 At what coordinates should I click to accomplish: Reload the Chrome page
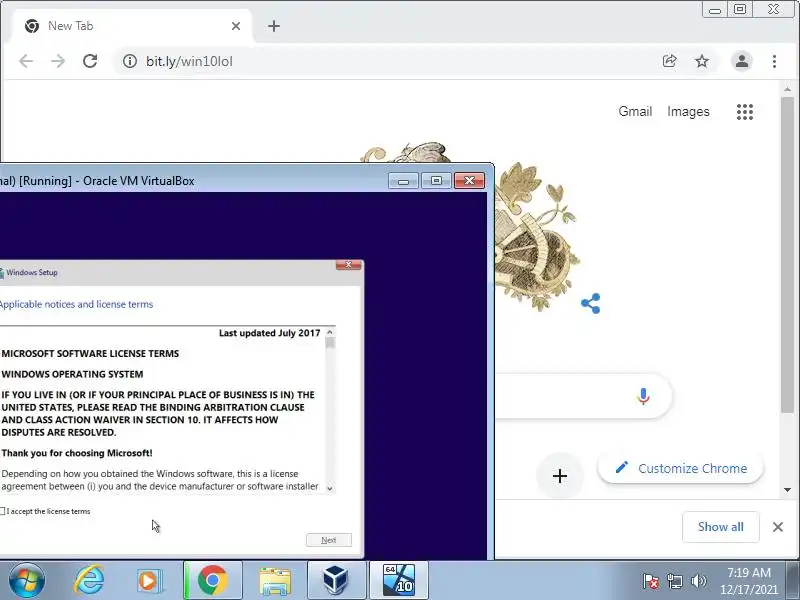[90, 61]
